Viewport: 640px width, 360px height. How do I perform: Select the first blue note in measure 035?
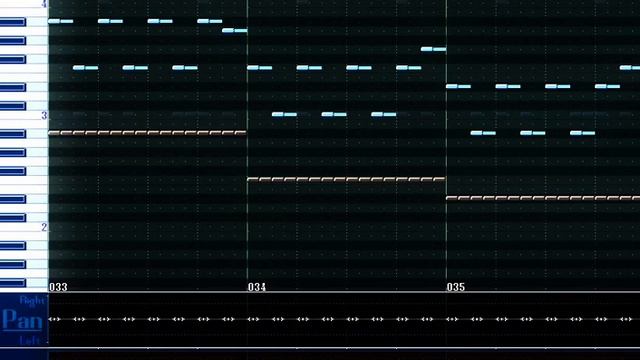pyautogui.click(x=458, y=86)
